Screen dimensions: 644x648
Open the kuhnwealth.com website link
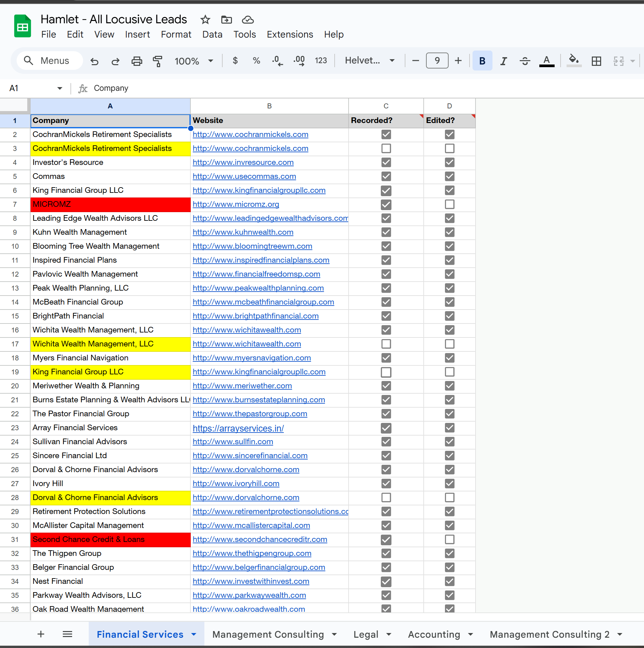pyautogui.click(x=243, y=232)
